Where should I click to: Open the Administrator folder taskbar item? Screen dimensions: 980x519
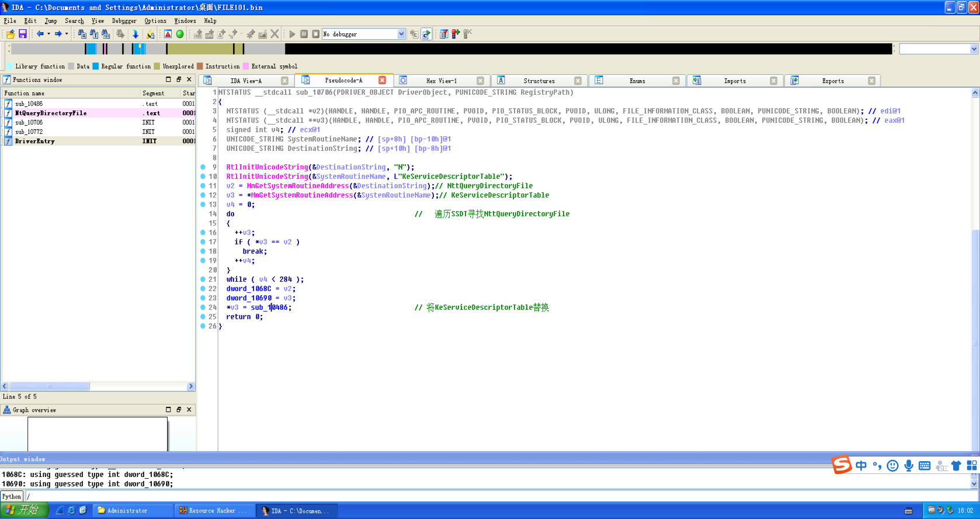[x=134, y=510]
